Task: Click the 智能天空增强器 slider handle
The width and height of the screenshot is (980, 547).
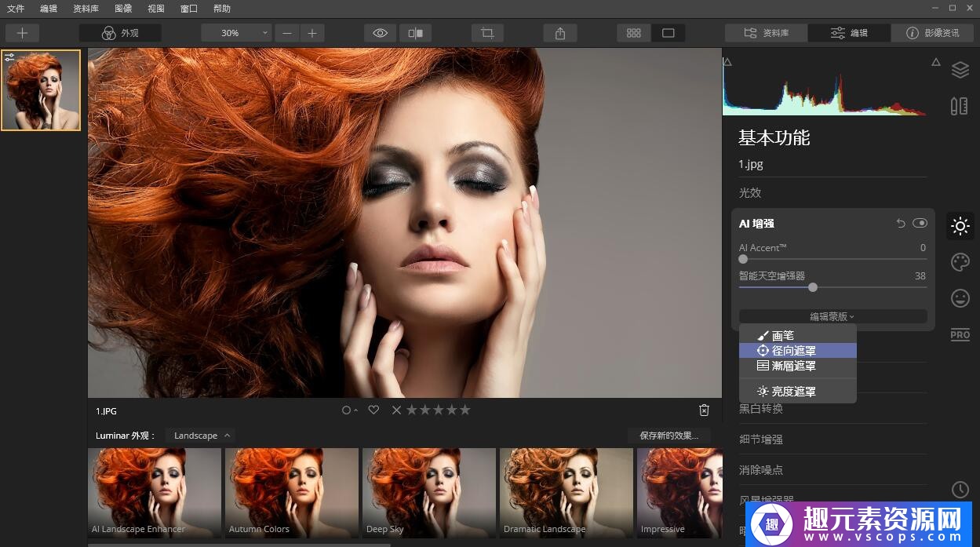Action: (x=813, y=287)
